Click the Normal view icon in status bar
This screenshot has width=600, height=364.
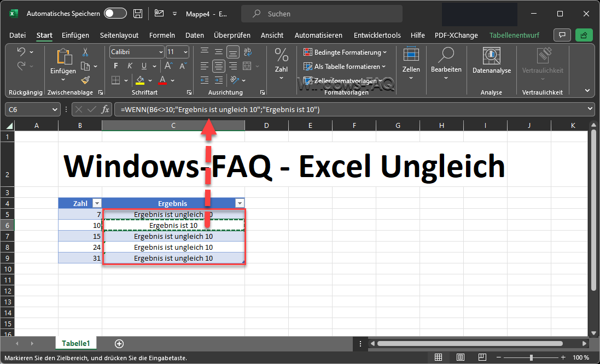point(439,357)
